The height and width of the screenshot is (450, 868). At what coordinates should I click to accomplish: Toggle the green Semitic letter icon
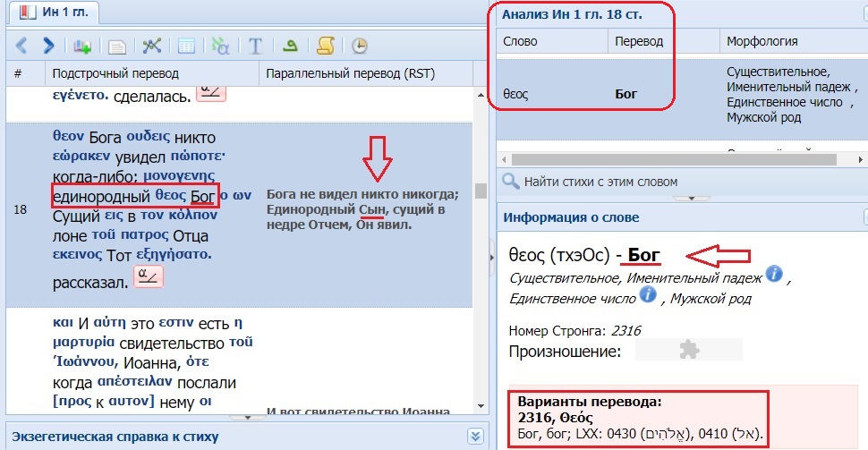click(290, 45)
